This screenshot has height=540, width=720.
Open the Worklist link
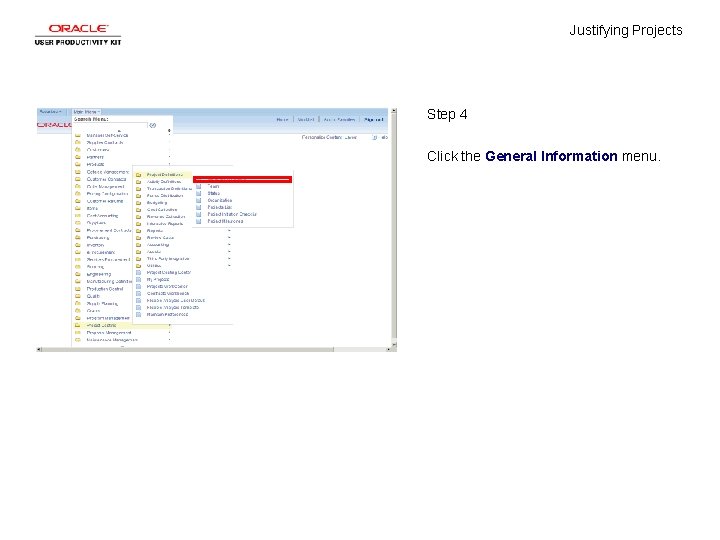[306, 119]
